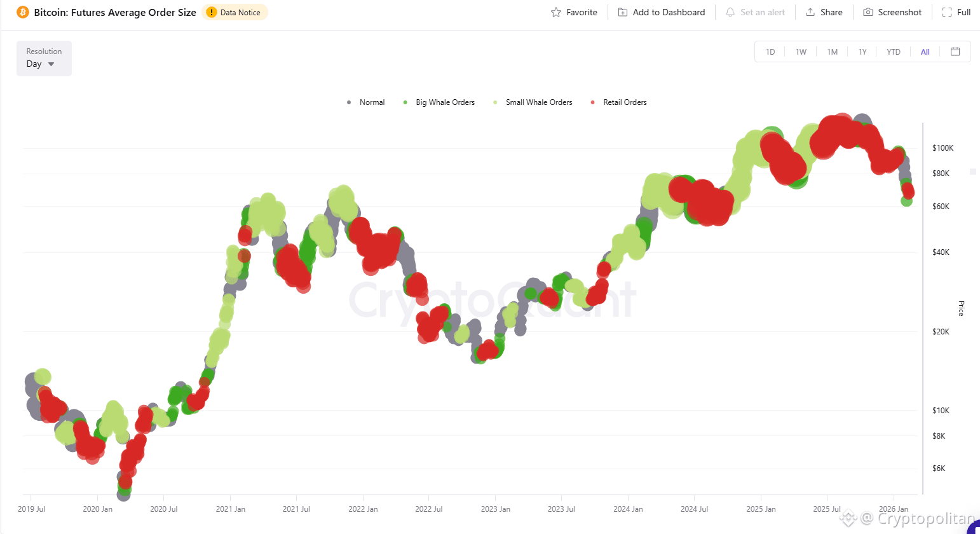Select the YTD time range tab
Viewport: 980px width, 534px height.
pyautogui.click(x=893, y=51)
